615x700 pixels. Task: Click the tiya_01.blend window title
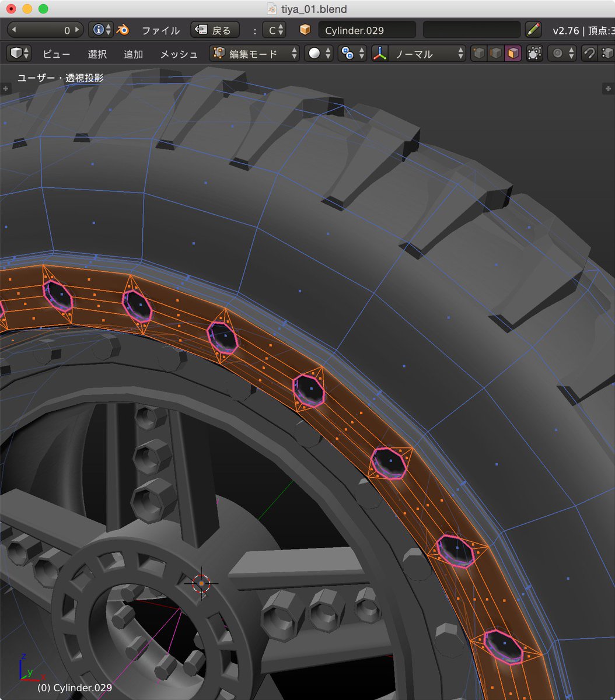pos(314,9)
